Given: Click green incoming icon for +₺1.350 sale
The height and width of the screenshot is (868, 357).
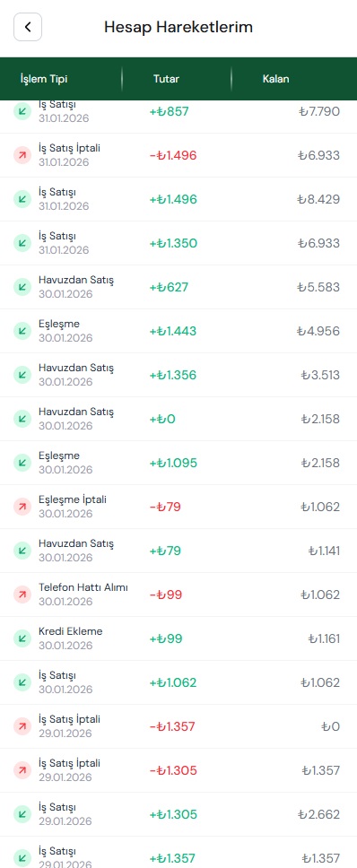Looking at the screenshot, I should click(x=22, y=244).
